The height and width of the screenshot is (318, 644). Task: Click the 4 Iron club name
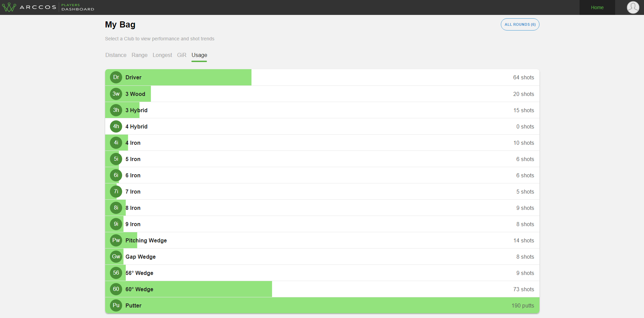coord(133,143)
